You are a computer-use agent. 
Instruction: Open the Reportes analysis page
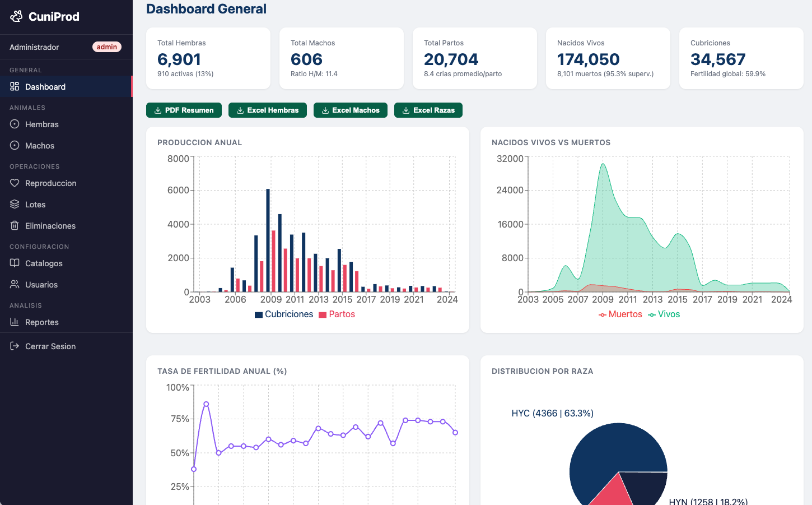(x=66, y=322)
